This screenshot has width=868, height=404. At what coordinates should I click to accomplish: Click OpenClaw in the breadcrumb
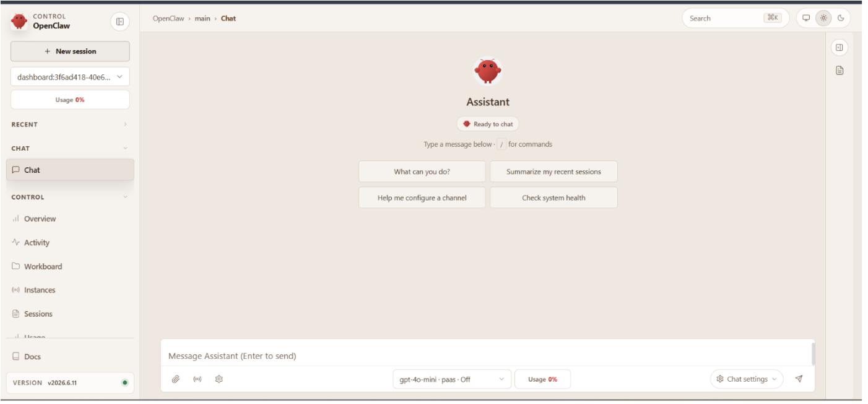point(169,19)
